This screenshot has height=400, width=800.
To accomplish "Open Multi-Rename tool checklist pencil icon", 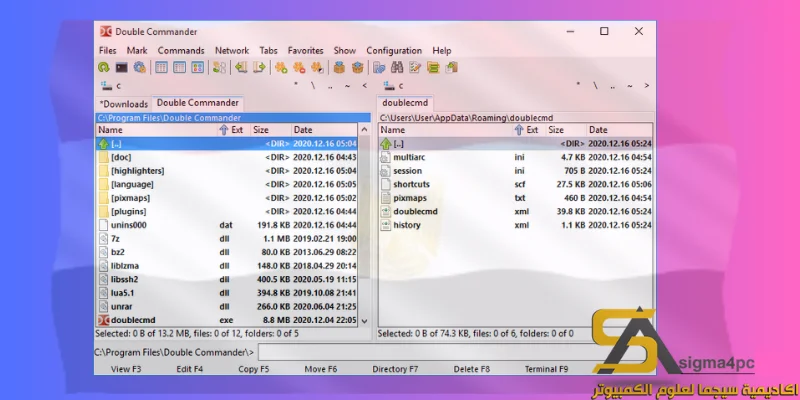I will click(x=415, y=67).
